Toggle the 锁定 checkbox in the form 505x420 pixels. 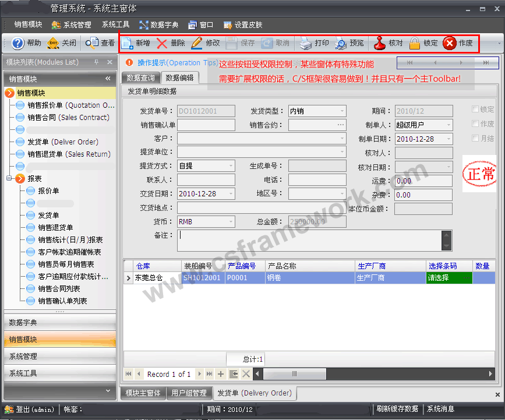click(x=475, y=110)
